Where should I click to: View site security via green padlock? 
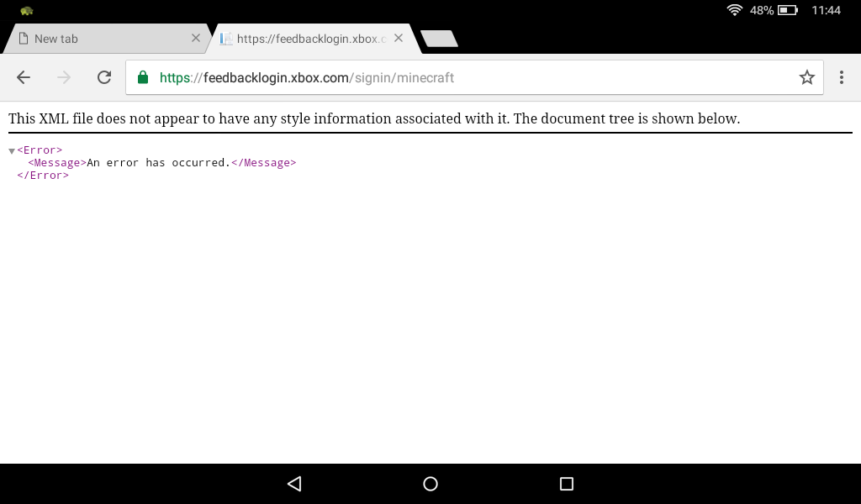point(143,77)
